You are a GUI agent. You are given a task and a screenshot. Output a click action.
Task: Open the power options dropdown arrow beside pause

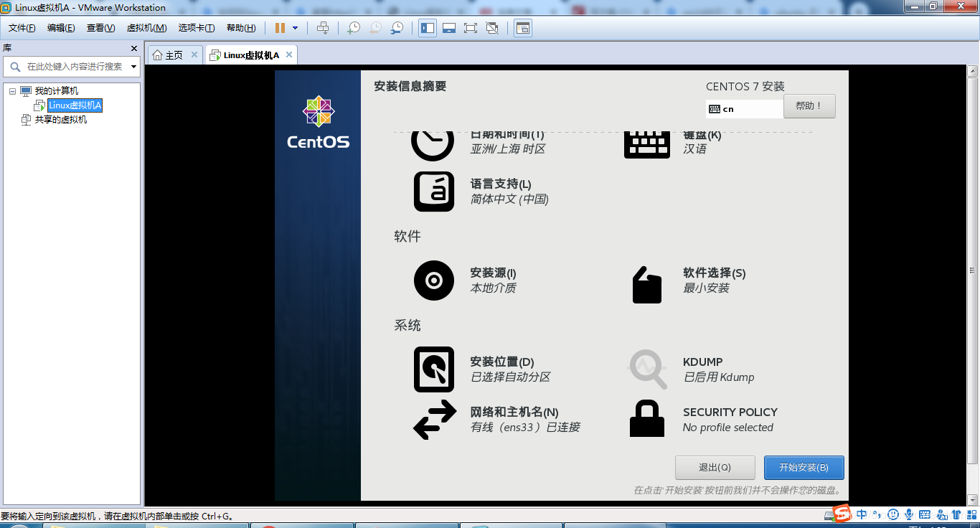point(295,28)
